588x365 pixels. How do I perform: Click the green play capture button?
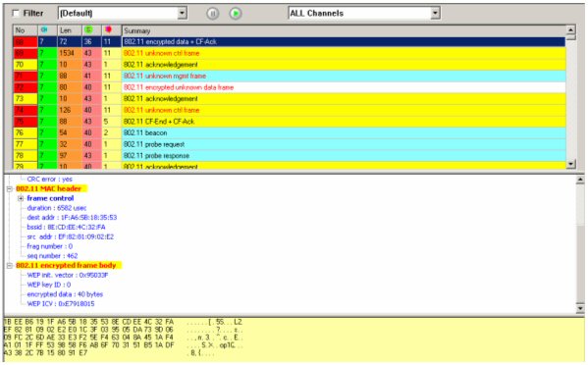(236, 14)
